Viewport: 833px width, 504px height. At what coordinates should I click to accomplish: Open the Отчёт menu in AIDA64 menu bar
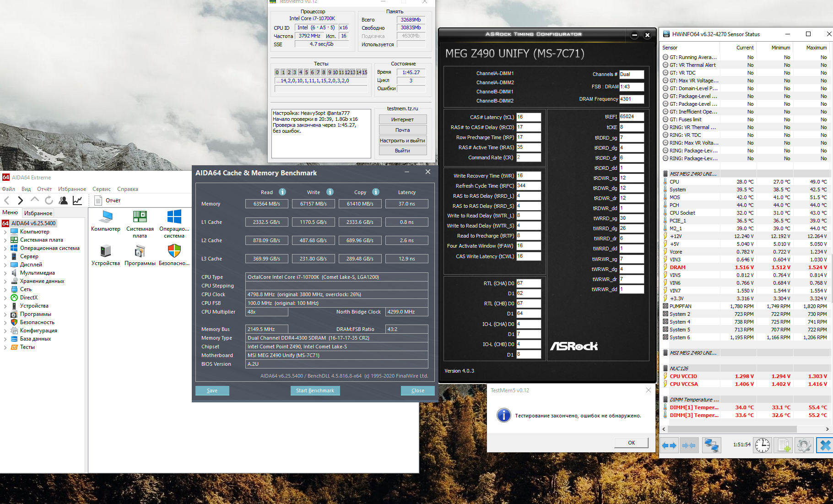click(x=44, y=189)
